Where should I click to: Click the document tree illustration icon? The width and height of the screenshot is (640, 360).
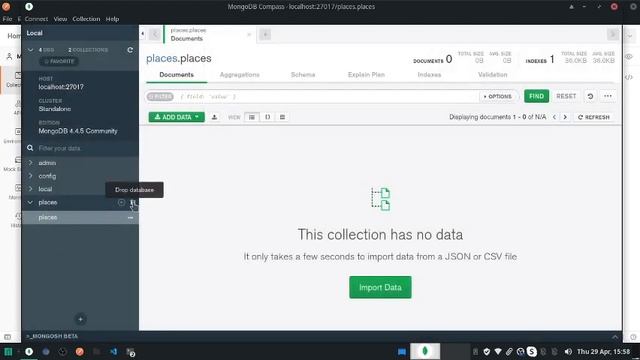point(380,199)
